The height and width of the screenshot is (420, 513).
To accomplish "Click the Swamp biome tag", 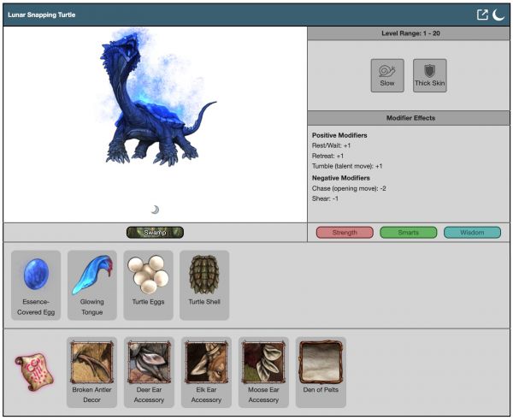I will click(155, 232).
